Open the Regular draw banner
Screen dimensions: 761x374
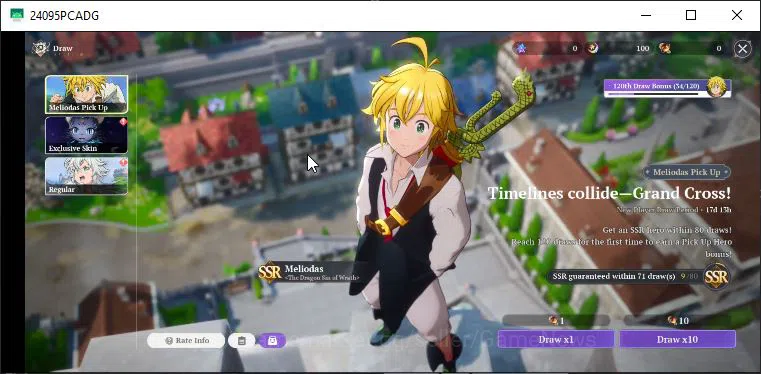(x=86, y=176)
